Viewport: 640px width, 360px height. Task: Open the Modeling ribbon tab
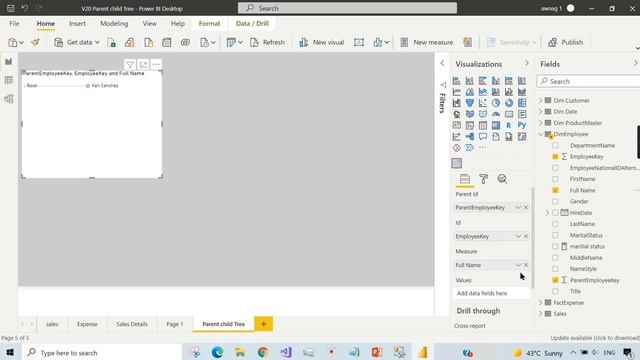pos(114,24)
